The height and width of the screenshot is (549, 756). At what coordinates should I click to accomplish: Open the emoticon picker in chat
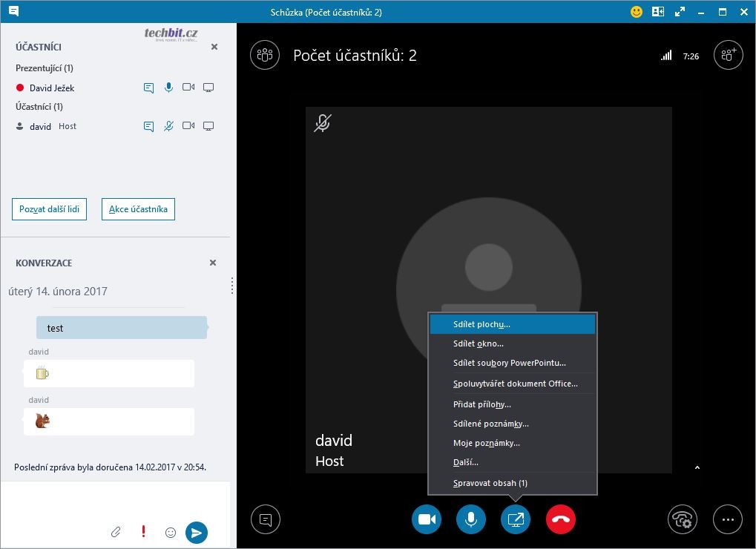pyautogui.click(x=170, y=532)
